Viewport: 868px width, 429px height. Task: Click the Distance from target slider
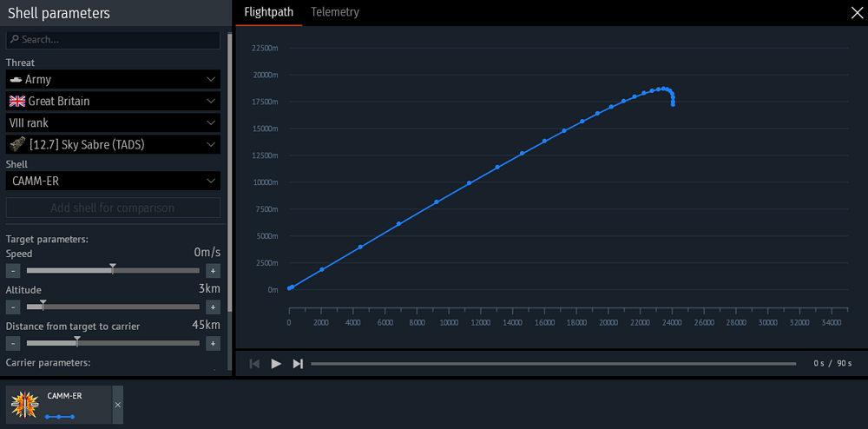[x=113, y=344]
